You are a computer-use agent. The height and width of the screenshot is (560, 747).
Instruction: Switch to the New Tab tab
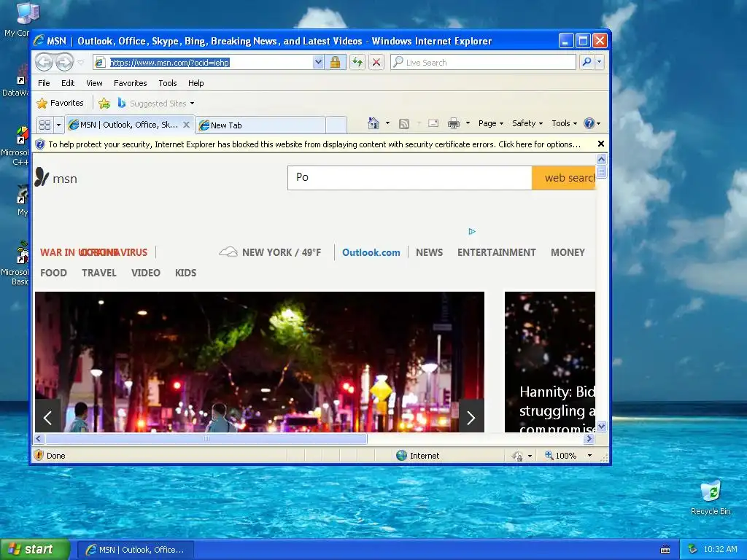point(260,125)
